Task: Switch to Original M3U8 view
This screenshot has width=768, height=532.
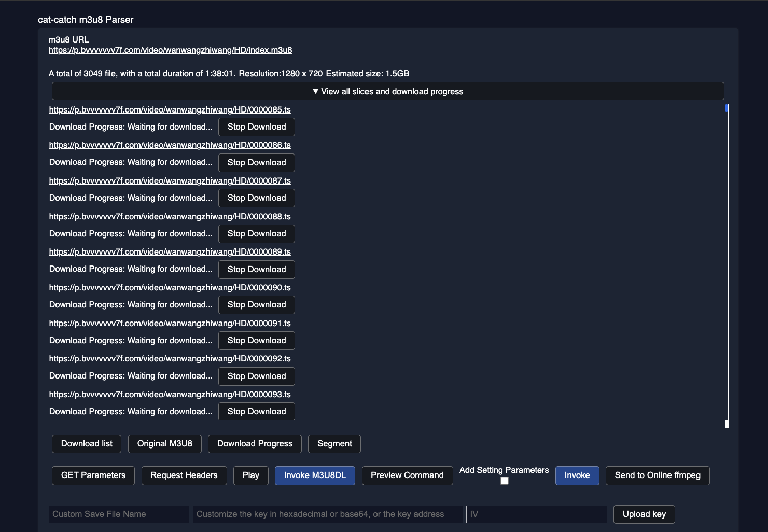Action: pyautogui.click(x=164, y=444)
